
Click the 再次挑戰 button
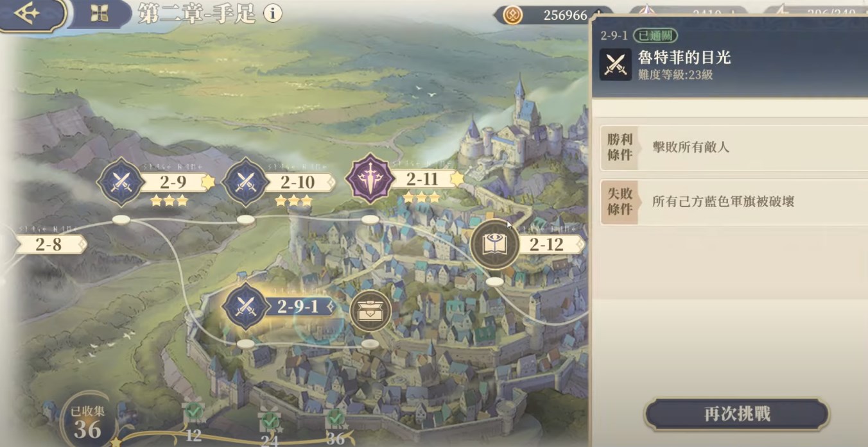pos(737,414)
